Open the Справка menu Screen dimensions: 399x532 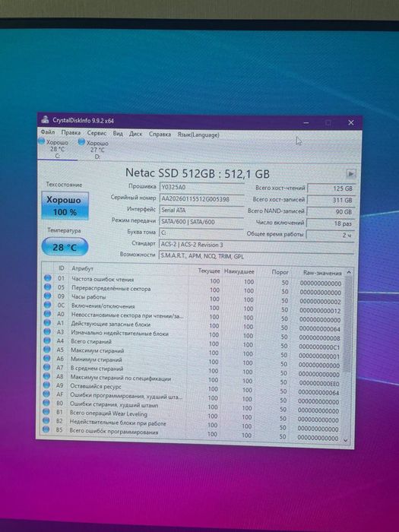point(160,134)
